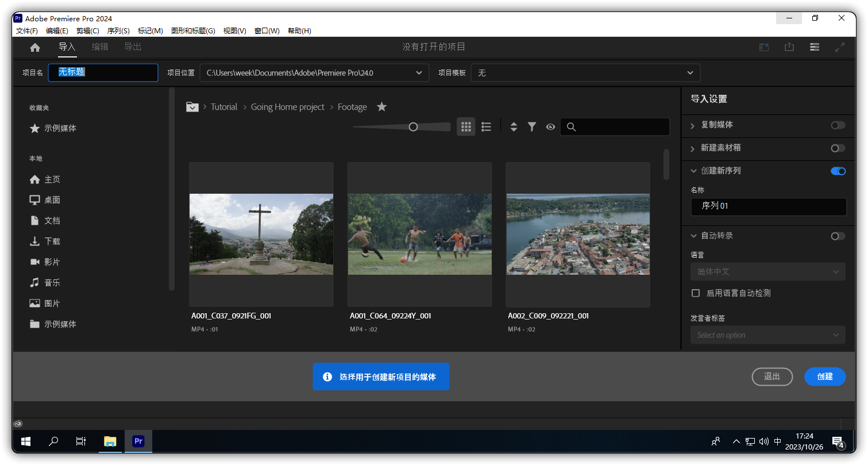868x465 pixels.
Task: Favorite the Footage folder with star
Action: point(381,107)
